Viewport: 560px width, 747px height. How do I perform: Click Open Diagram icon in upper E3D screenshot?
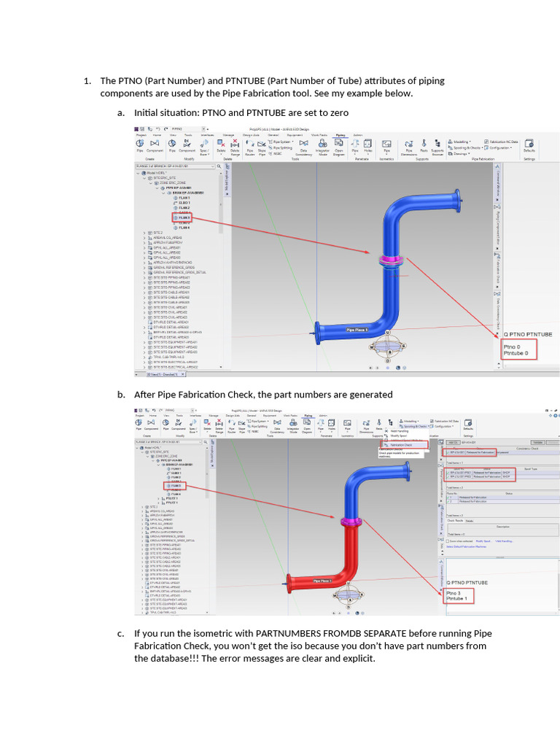pos(338,142)
